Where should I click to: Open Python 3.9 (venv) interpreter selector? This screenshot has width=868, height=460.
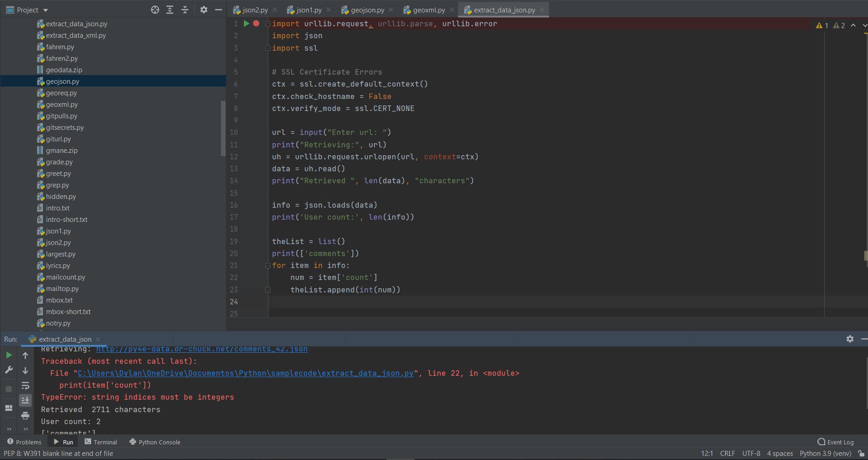tap(825, 454)
